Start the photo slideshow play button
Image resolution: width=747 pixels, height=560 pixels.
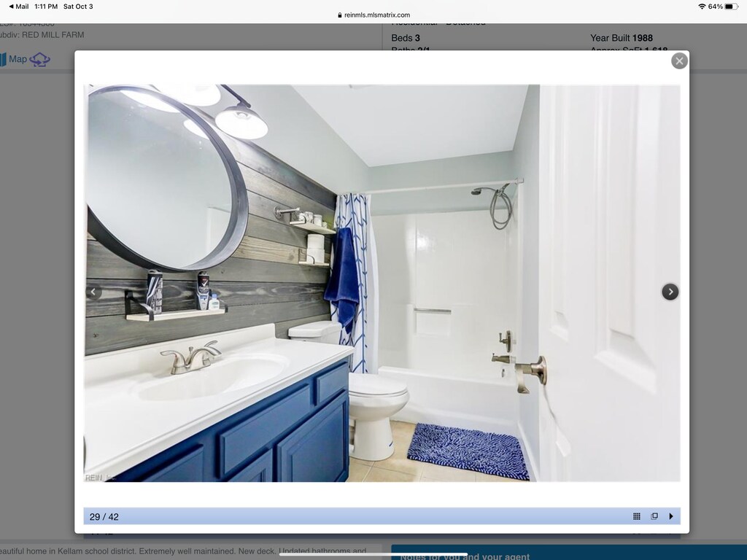[x=671, y=516]
